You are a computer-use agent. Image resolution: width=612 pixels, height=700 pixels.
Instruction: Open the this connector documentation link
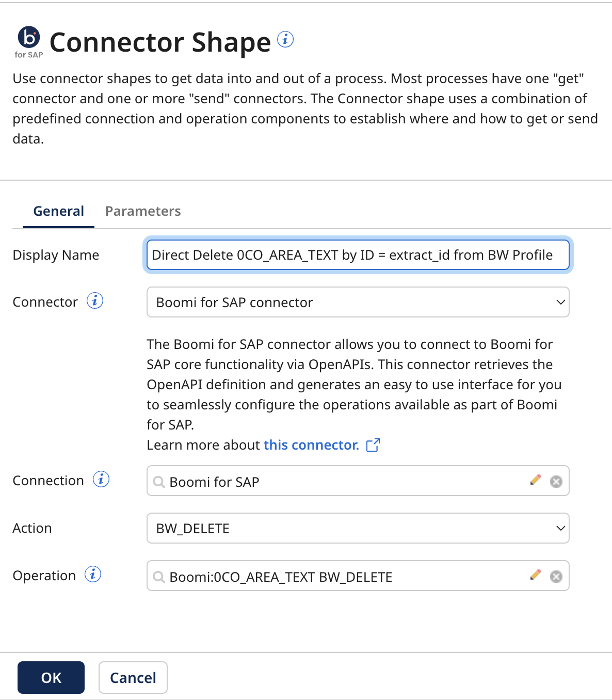(x=310, y=444)
